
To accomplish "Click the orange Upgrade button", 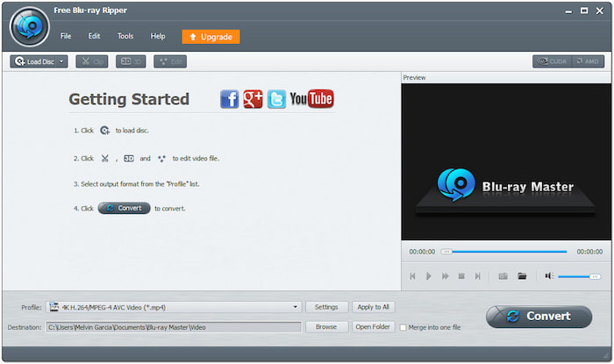I will (x=211, y=37).
